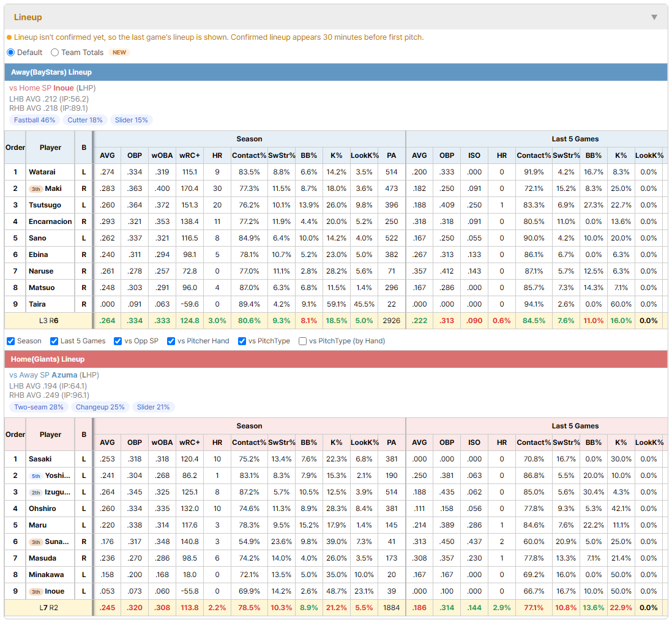This screenshot has width=672, height=623.
Task: Uncheck vs Pitcher Hand option
Action: pyautogui.click(x=171, y=341)
